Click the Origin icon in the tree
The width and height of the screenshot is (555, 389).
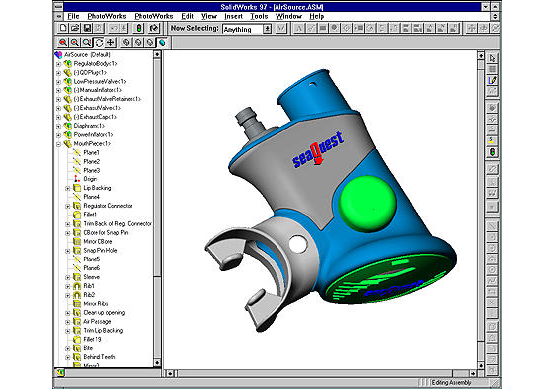(76, 179)
